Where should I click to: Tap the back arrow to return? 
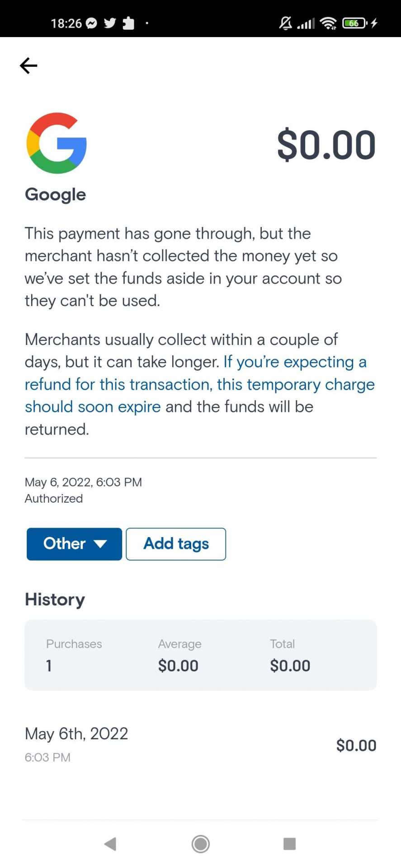coord(28,66)
